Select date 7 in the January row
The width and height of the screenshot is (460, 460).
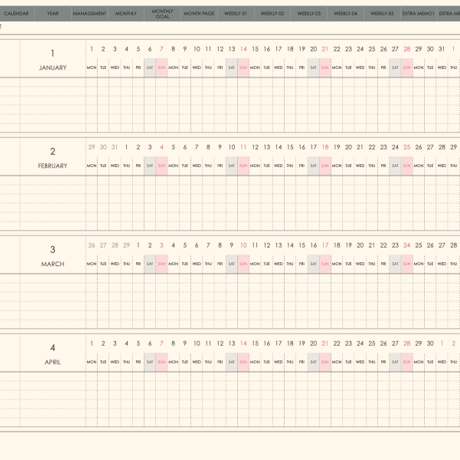tap(162, 49)
